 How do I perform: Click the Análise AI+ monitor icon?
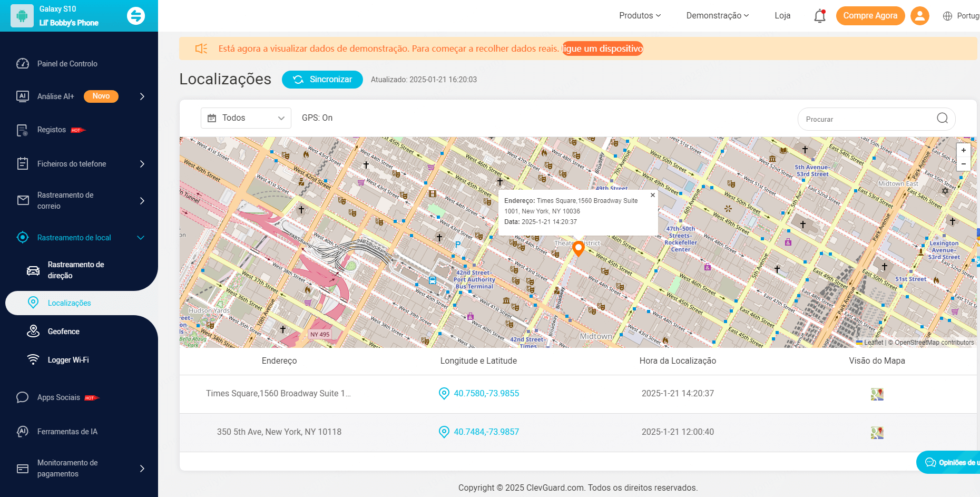(x=23, y=96)
